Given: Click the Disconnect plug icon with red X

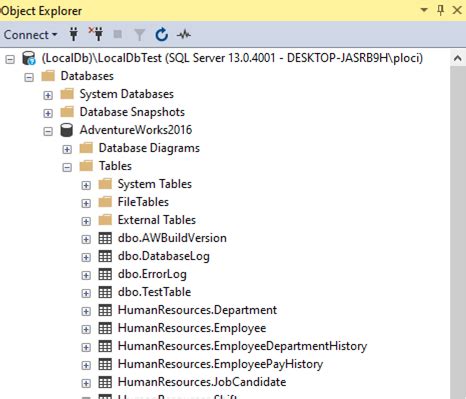Looking at the screenshot, I should click(x=96, y=34).
